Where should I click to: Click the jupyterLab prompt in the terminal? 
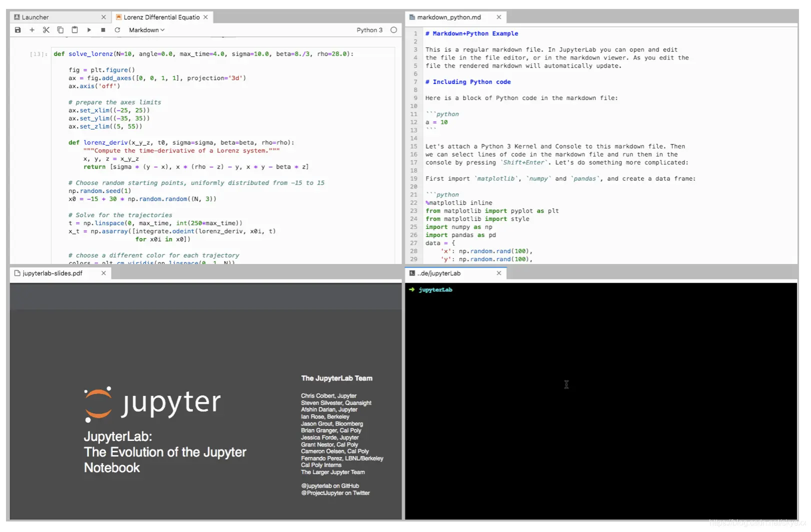435,290
